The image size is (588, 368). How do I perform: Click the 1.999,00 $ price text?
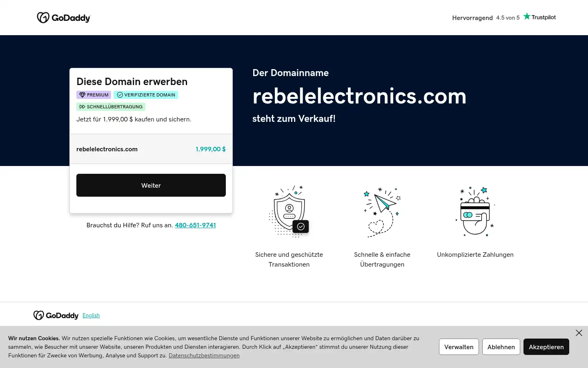[x=211, y=149]
